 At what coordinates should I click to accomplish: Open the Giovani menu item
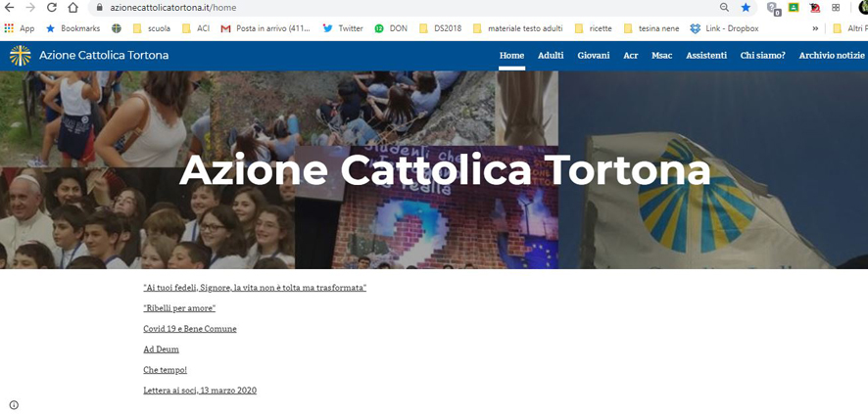point(594,56)
